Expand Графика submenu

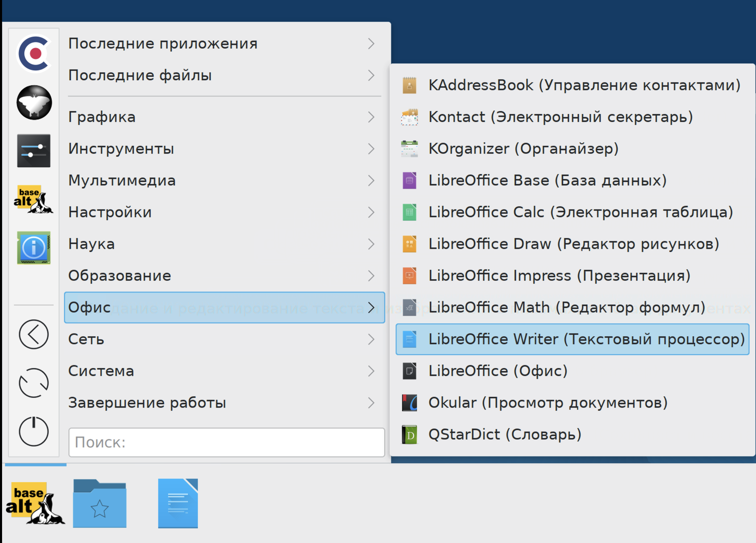[225, 117]
